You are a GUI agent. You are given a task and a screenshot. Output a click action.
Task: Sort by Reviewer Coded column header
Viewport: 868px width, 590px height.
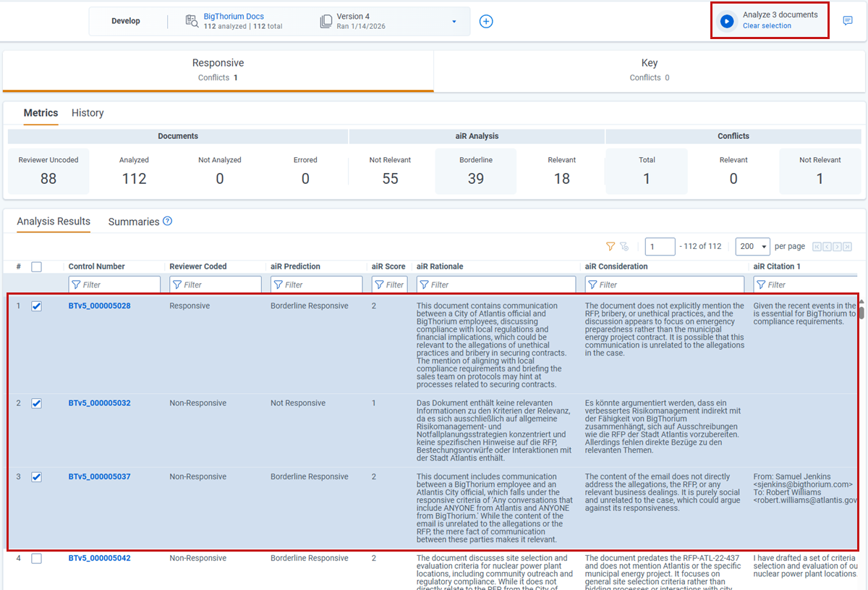198,266
